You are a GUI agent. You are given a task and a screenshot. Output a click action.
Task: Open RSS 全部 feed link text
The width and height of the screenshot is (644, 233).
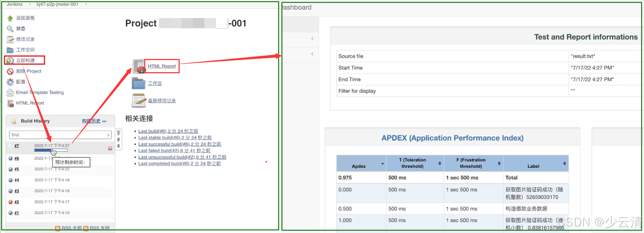[x=71, y=228]
